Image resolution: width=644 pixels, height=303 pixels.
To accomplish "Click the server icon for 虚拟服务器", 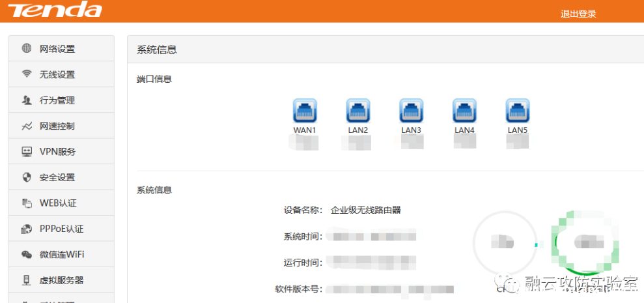I will click(x=27, y=280).
